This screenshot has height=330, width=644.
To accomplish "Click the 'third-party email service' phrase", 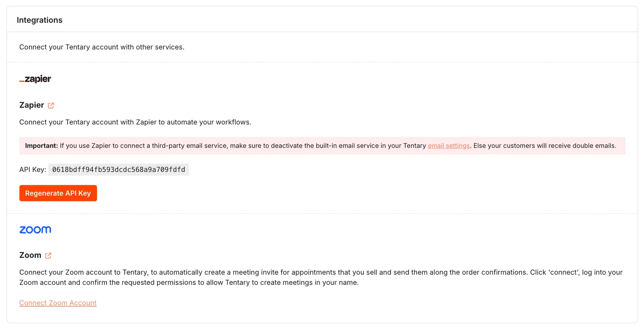I will coord(190,146).
